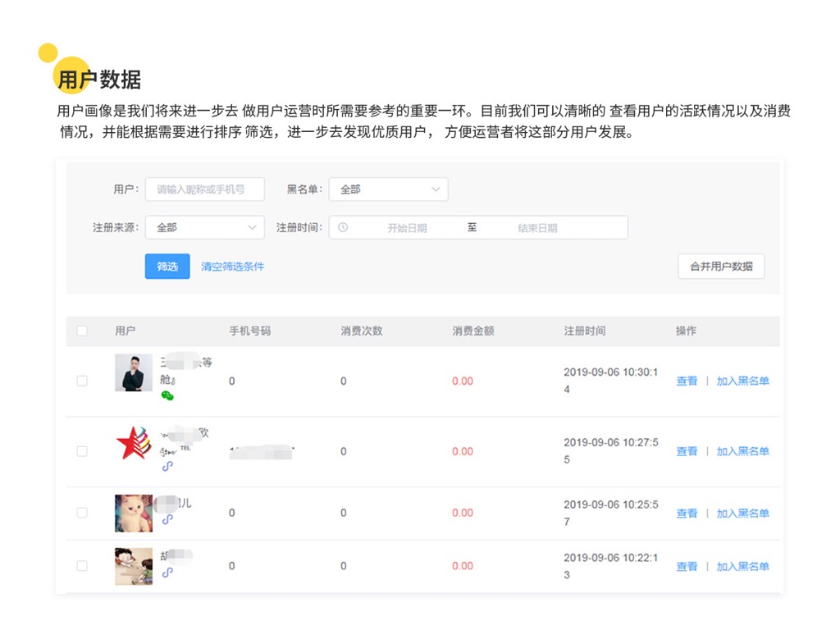
Task: Click 2019-09-06 10:25:57 registration time
Action: [610, 513]
